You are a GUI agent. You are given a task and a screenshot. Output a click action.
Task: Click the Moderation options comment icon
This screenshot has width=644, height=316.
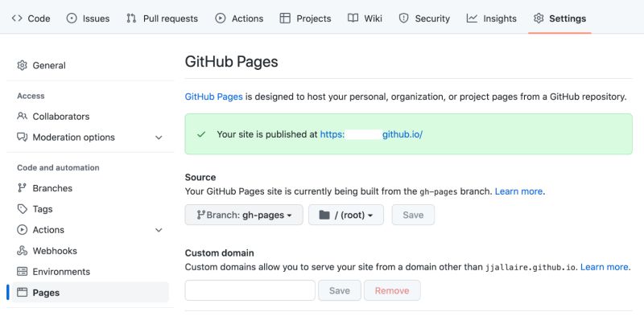pyautogui.click(x=23, y=137)
